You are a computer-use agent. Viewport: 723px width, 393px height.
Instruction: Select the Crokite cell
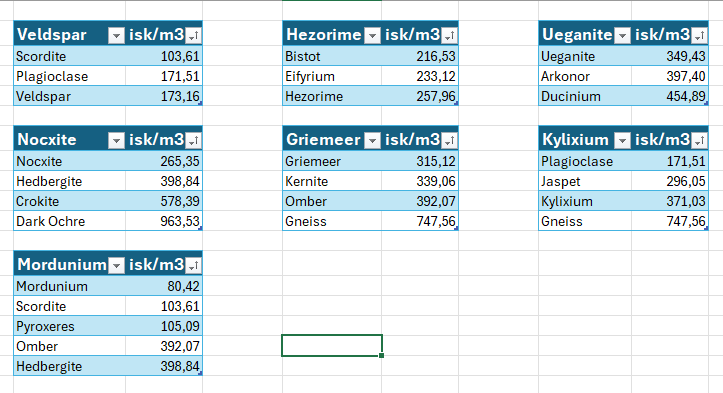pos(70,201)
